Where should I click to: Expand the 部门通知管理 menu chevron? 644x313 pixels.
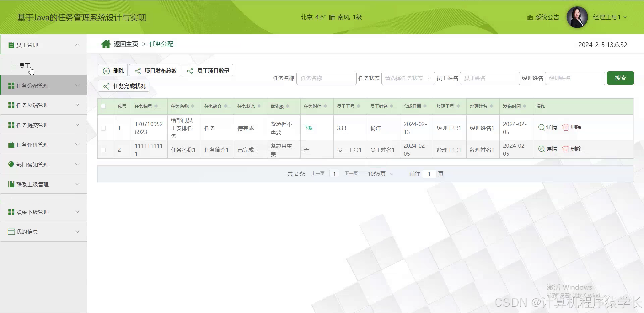coord(77,164)
